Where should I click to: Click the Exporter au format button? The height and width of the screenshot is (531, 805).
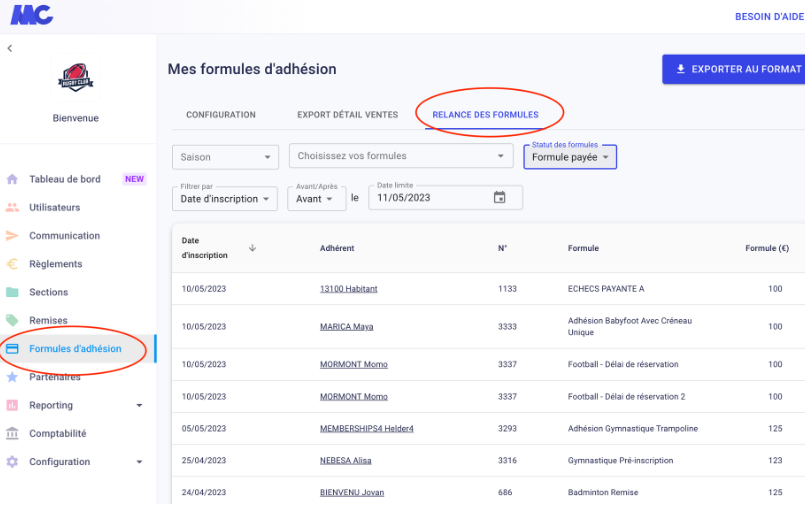[734, 69]
